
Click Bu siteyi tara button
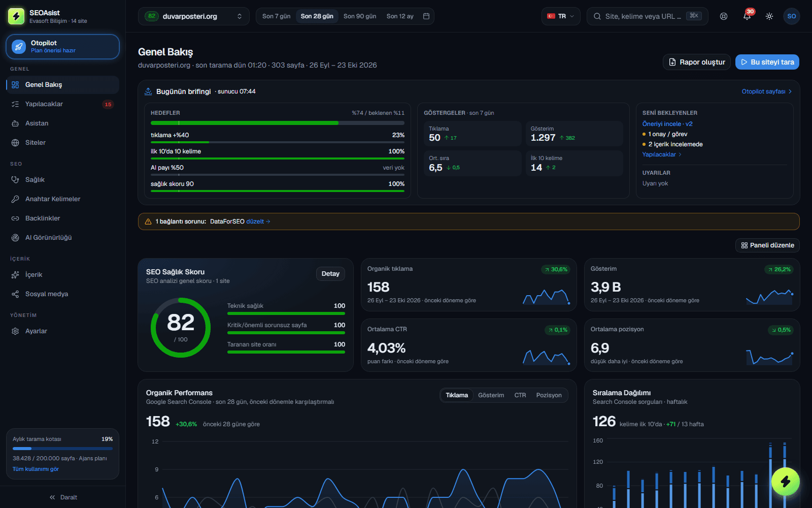point(767,62)
